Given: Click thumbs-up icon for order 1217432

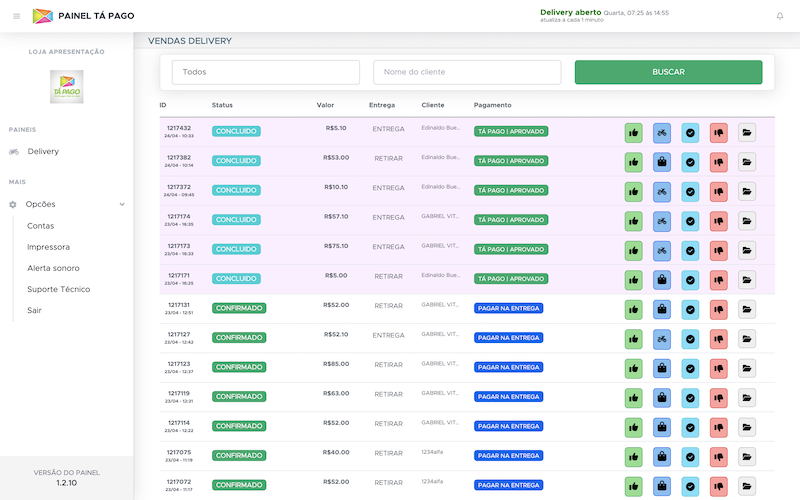Looking at the screenshot, I should (633, 132).
